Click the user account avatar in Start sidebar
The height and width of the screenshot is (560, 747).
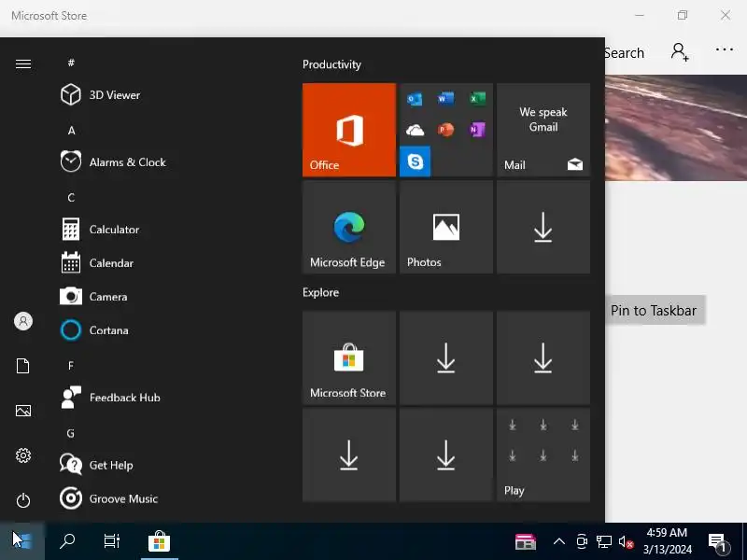click(22, 321)
